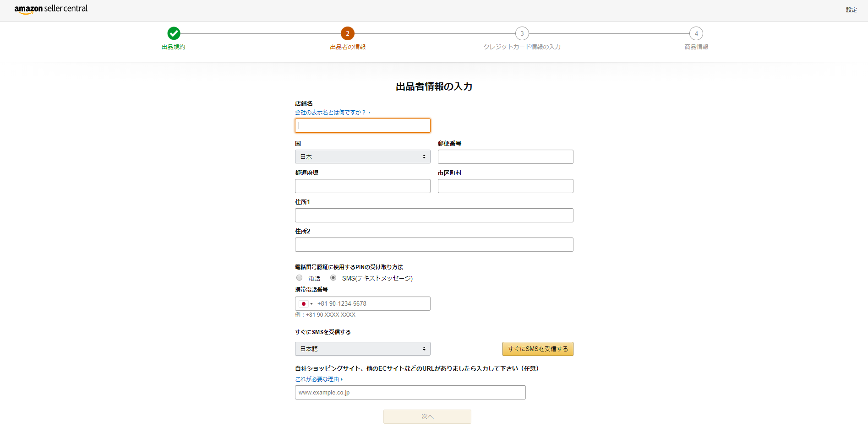Expand これが必要な理由 explanation link

pos(318,379)
